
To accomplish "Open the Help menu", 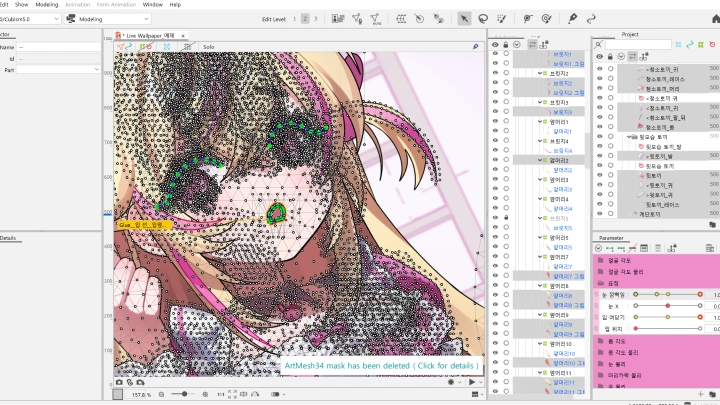I will [175, 5].
